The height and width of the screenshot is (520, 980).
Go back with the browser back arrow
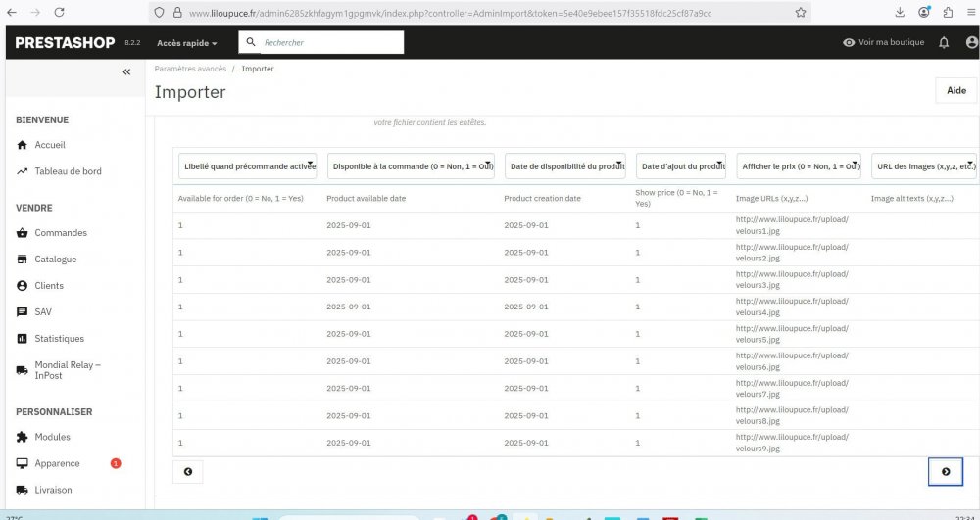point(11,12)
